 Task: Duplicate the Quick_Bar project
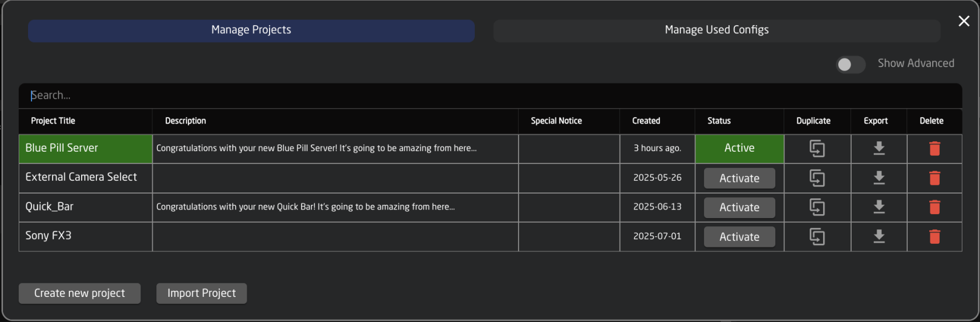817,207
